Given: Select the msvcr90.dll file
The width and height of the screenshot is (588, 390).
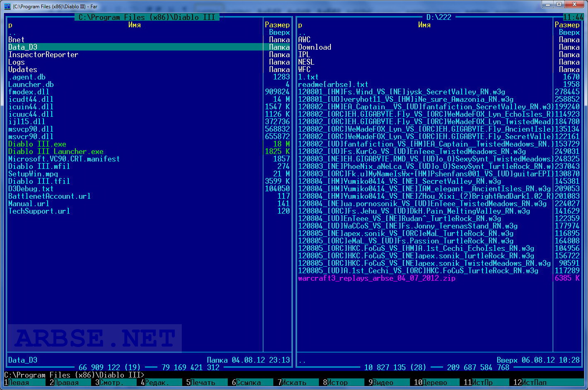Looking at the screenshot, I should point(31,137).
